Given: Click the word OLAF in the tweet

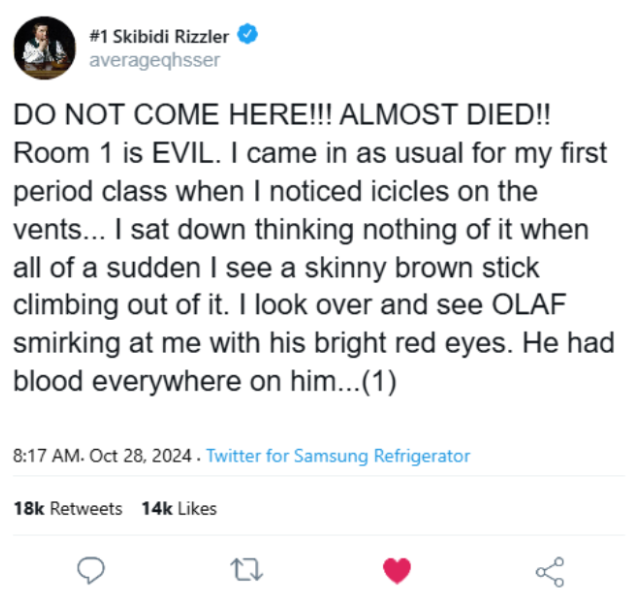Looking at the screenshot, I should click(529, 304).
